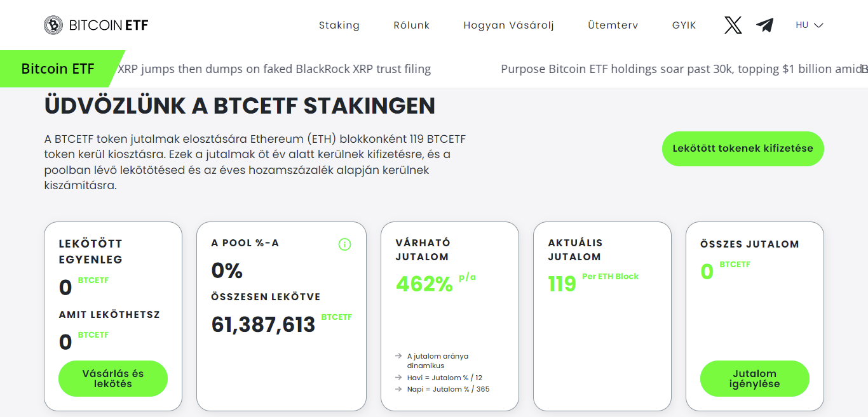Click the Napi = Jutalom % / 365 note
Screen dimensions: 868x417
(x=449, y=389)
